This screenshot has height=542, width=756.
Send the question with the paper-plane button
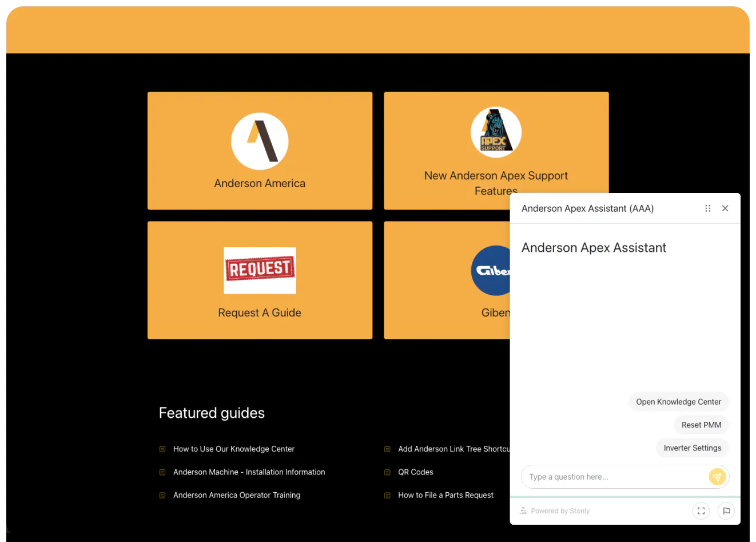717,477
